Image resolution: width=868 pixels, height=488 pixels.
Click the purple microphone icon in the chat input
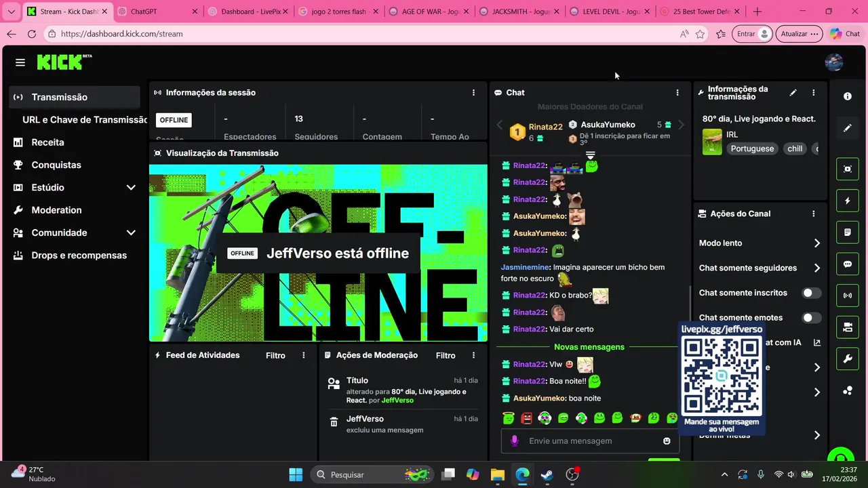(x=514, y=441)
